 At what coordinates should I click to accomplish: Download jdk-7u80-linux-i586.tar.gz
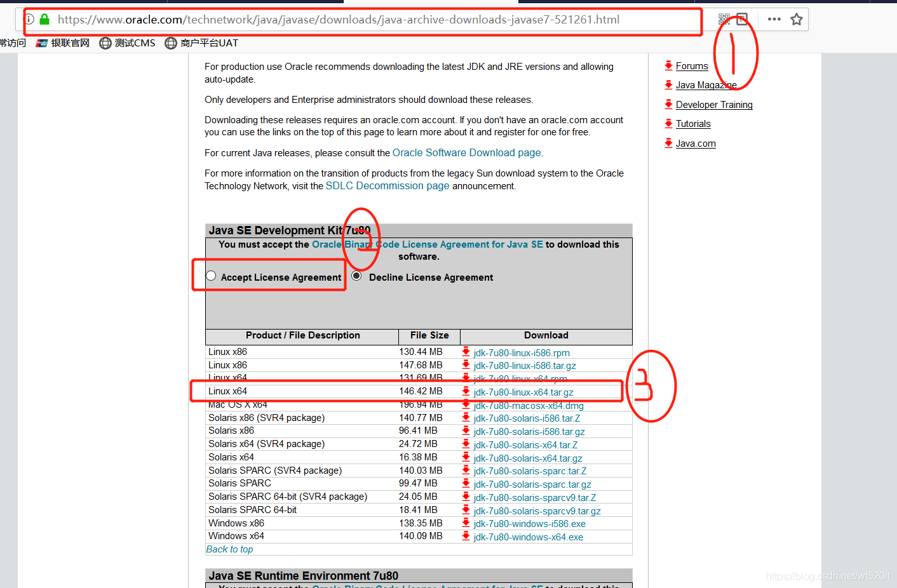[525, 366]
